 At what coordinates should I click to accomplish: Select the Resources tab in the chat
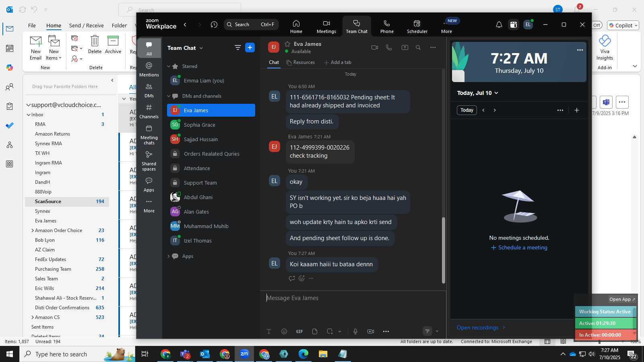(x=300, y=62)
